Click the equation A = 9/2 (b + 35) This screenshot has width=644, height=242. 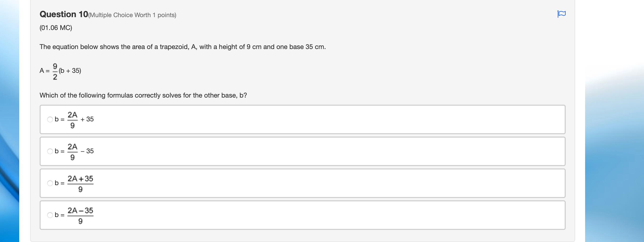pyautogui.click(x=60, y=71)
